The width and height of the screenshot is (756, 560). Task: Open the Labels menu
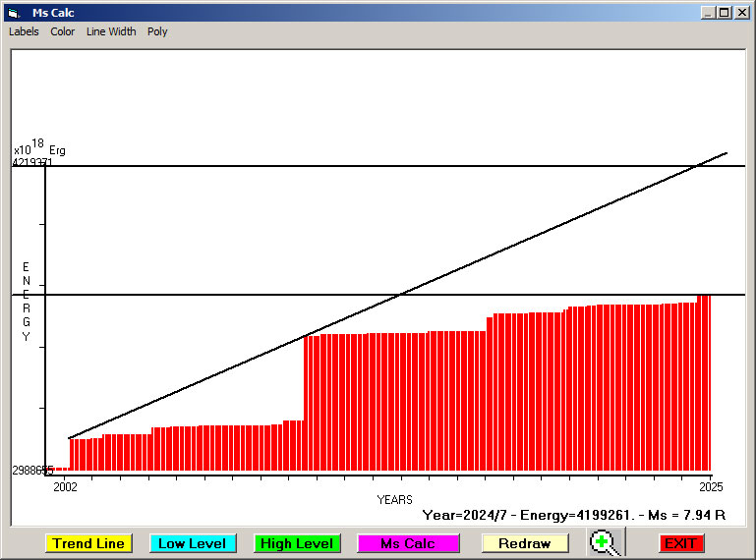tap(24, 31)
